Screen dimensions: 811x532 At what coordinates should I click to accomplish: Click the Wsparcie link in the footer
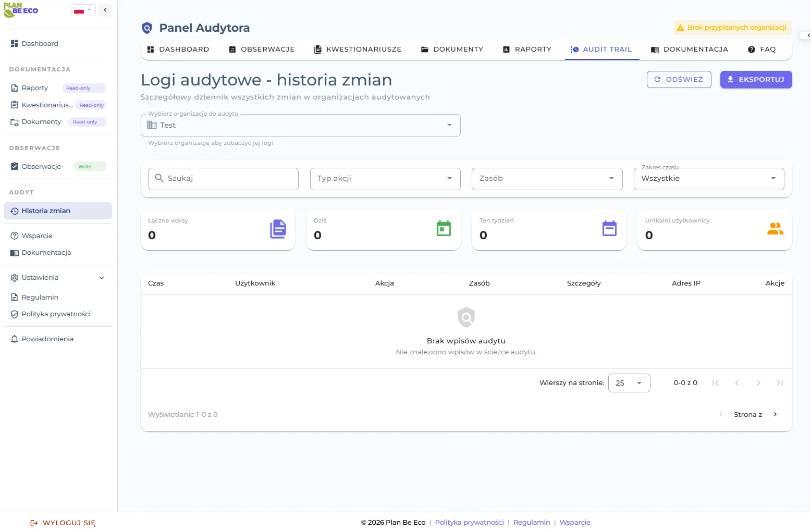click(x=575, y=522)
